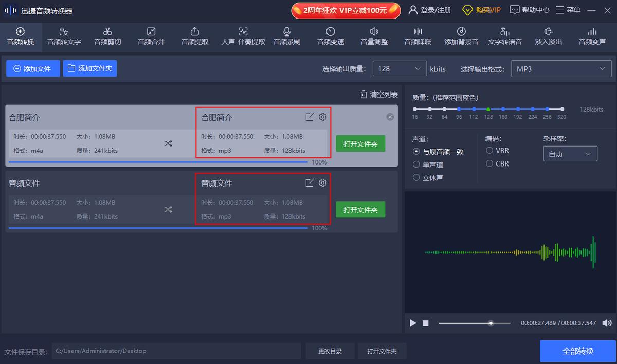This screenshot has height=364, width=617.
Task: Click 全部转换 to convert all files
Action: (x=577, y=351)
